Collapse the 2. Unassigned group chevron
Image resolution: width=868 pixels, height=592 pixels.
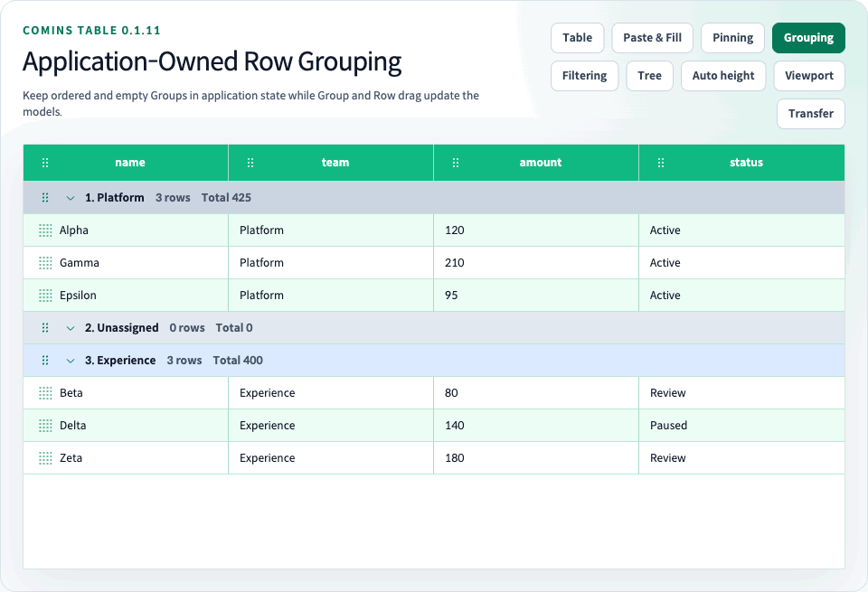tap(71, 328)
